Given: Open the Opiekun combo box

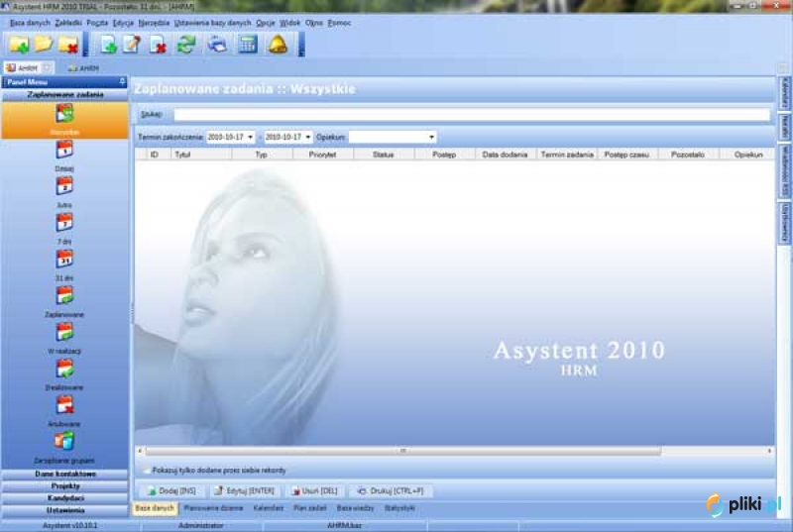Looking at the screenshot, I should click(393, 137).
